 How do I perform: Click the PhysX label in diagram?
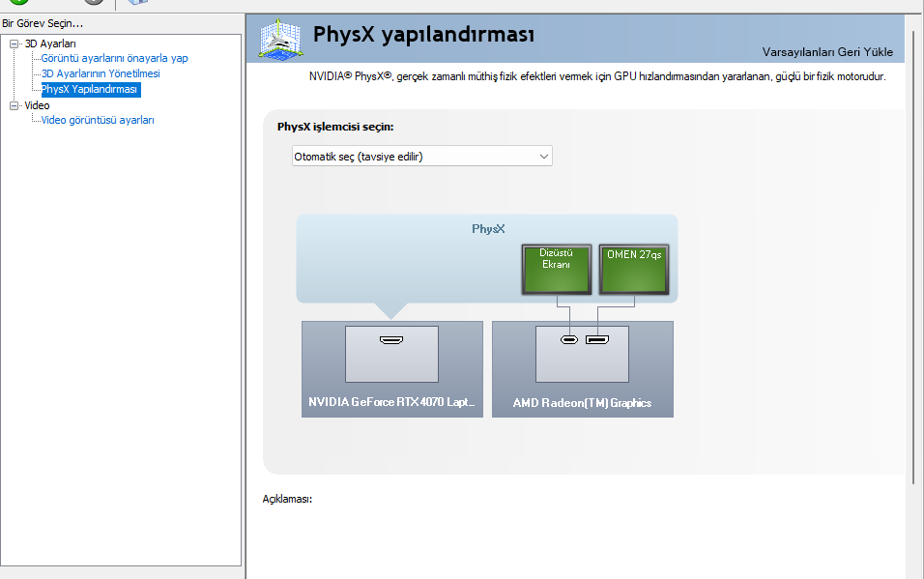[x=488, y=229]
